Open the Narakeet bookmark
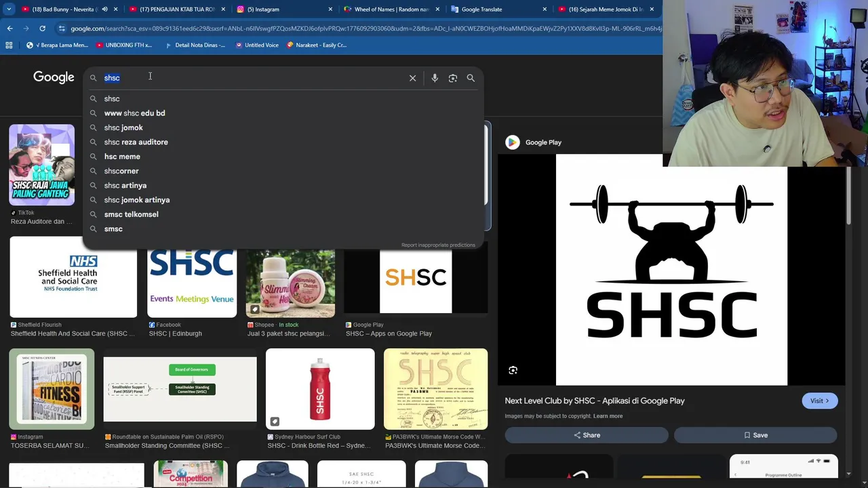 (x=317, y=45)
